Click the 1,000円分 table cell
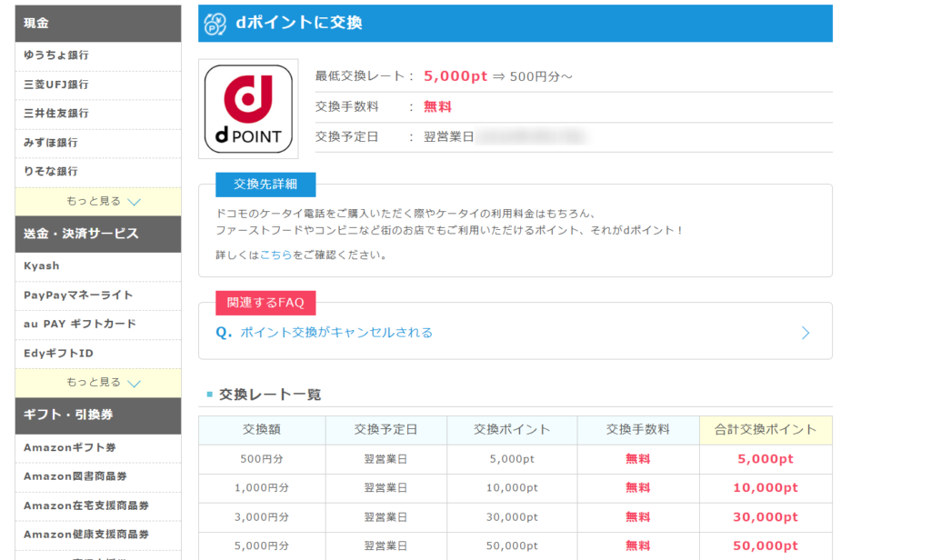Viewport: 931px width, 560px height. 262,488
